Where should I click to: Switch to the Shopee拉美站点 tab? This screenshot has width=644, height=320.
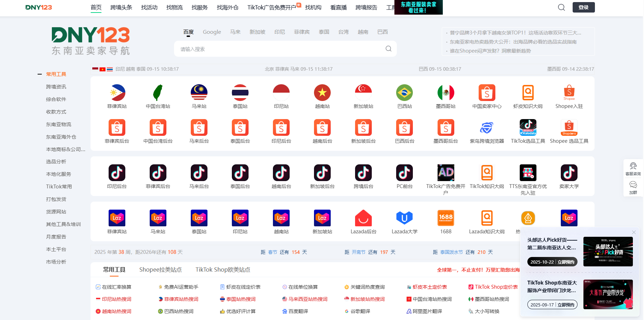pyautogui.click(x=160, y=270)
